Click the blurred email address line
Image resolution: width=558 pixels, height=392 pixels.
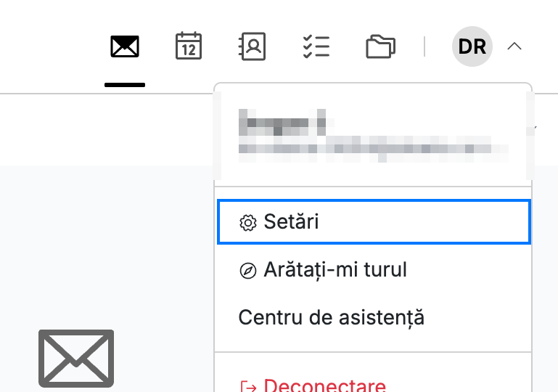373,149
